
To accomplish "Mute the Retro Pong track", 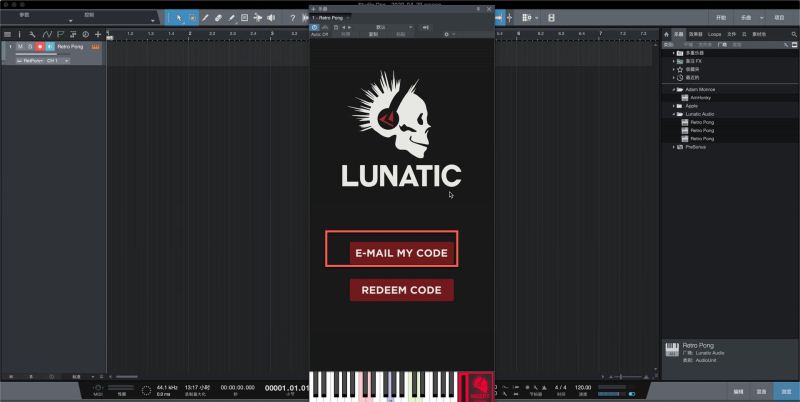I will pos(20,47).
